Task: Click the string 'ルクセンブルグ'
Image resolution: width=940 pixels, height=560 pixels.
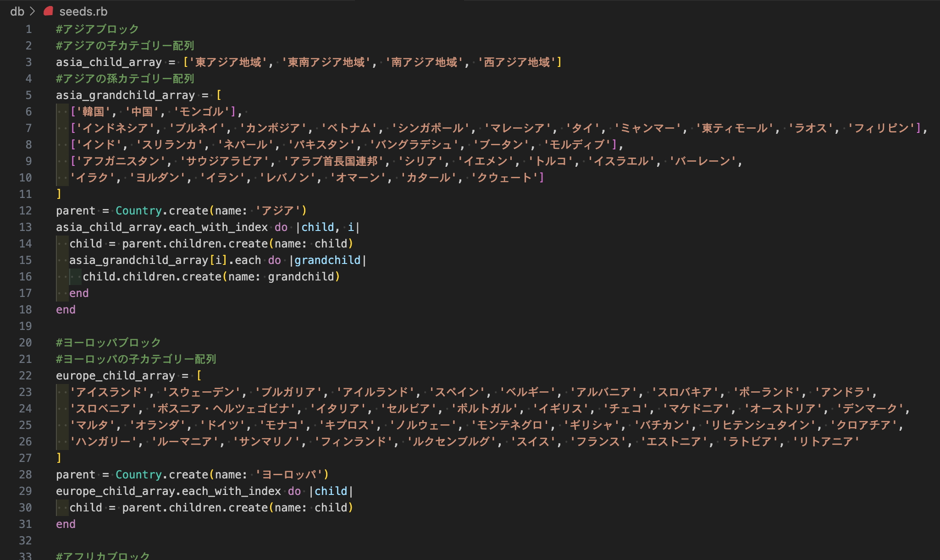Action: pyautogui.click(x=452, y=442)
